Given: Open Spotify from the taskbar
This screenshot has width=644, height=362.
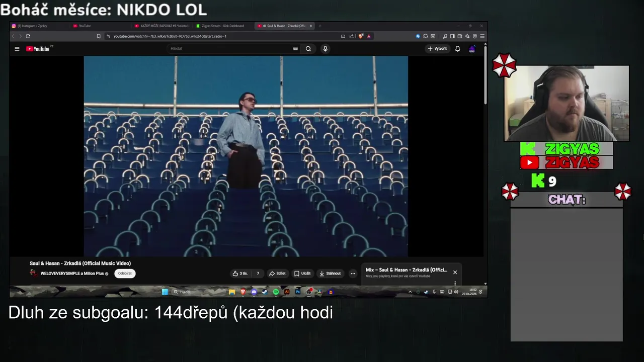Looking at the screenshot, I should tap(276, 292).
